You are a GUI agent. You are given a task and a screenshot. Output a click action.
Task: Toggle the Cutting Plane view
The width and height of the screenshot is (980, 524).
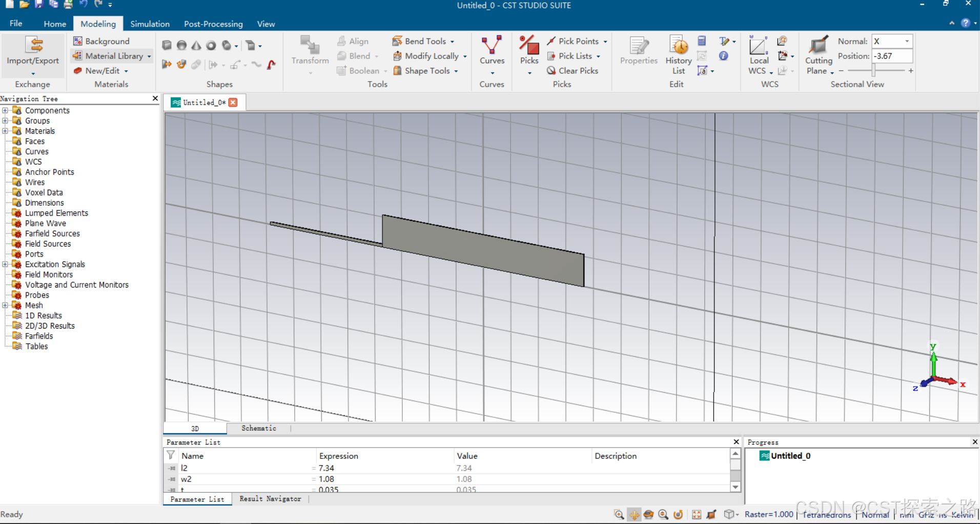click(x=819, y=54)
